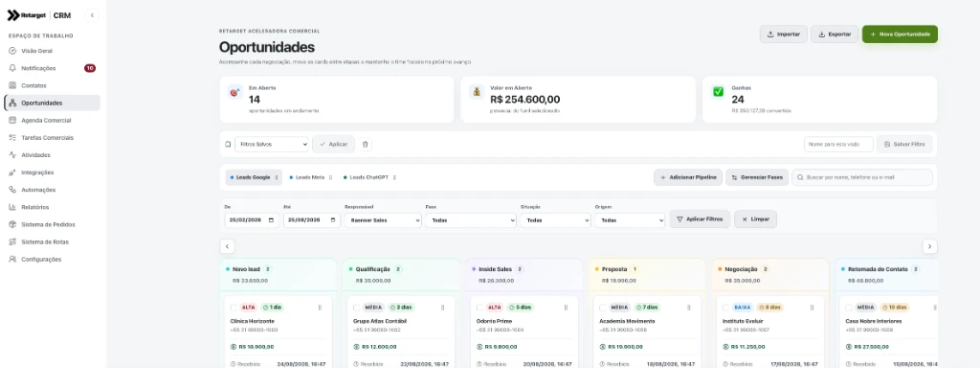Tick the Instituto Evoluir card checkbox
Image resolution: width=980 pixels, height=368 pixels.
[726, 308]
